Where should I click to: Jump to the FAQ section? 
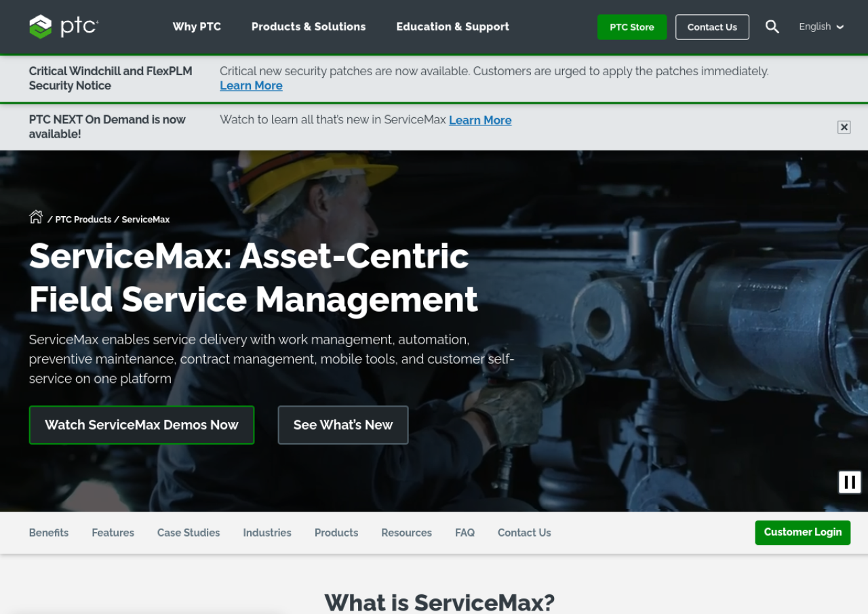point(465,533)
